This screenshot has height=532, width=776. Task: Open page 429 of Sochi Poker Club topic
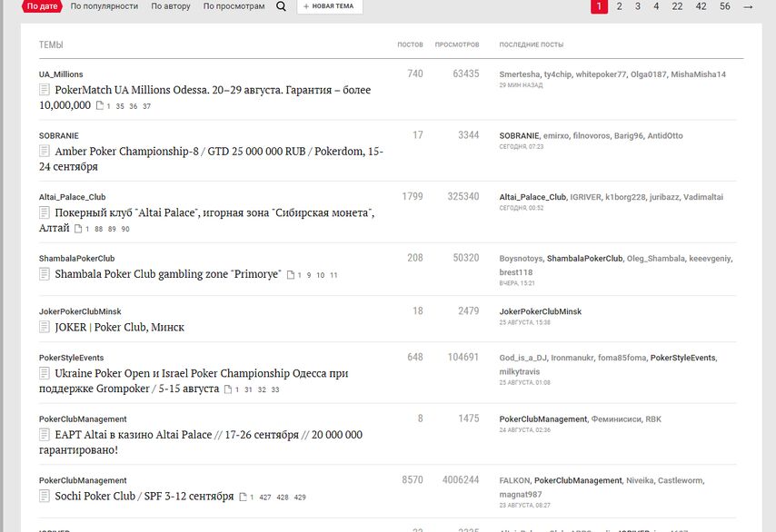(300, 498)
